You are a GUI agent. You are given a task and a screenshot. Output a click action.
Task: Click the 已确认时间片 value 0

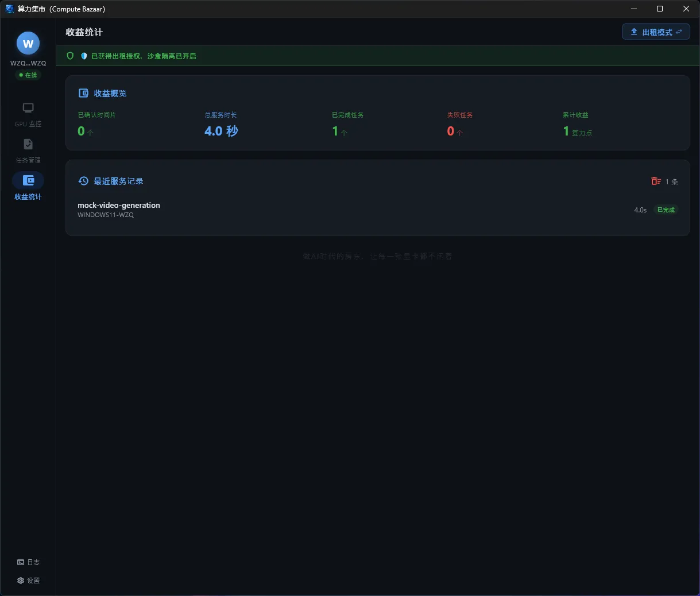[x=81, y=131]
